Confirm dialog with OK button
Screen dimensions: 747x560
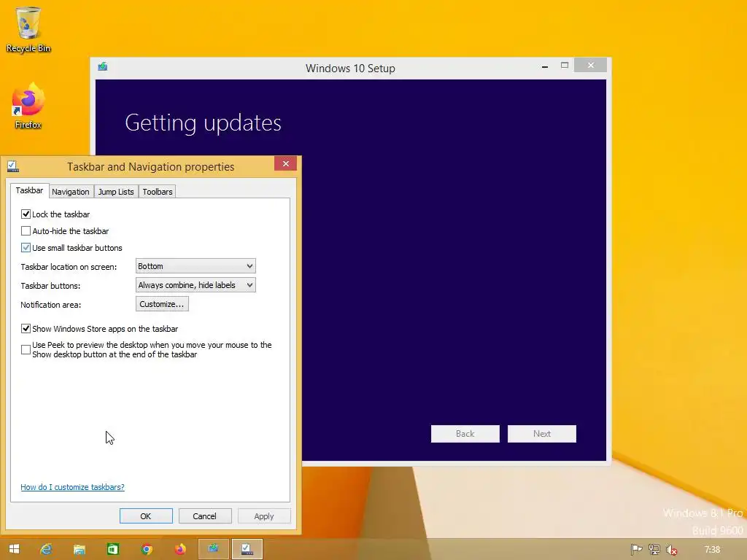click(146, 516)
